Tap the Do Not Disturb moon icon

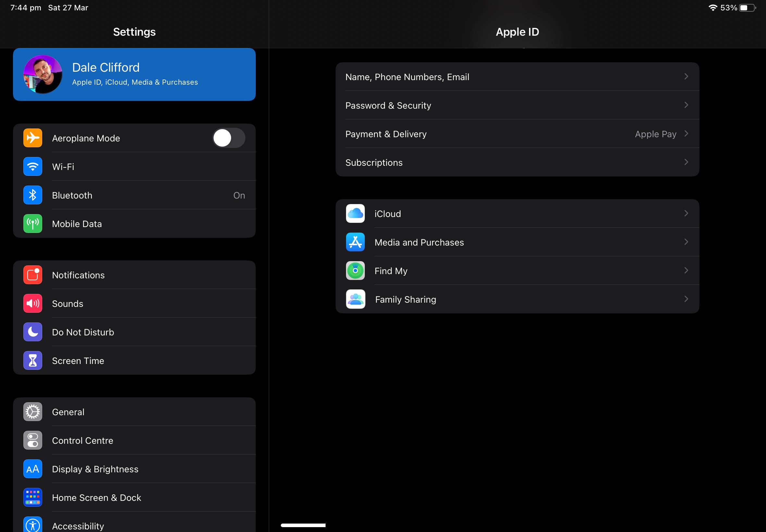click(x=33, y=332)
